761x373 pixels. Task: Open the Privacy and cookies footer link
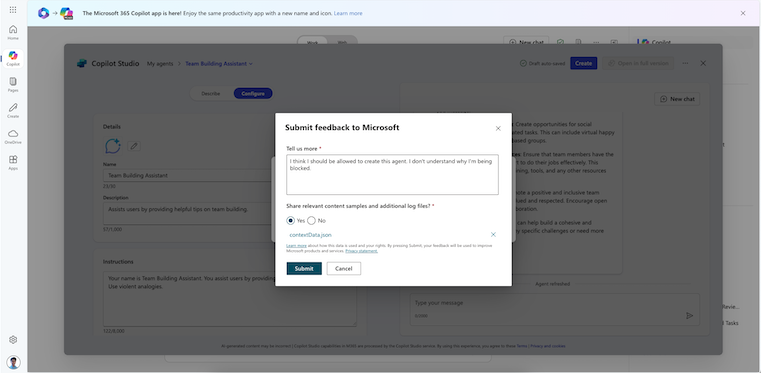pyautogui.click(x=547, y=346)
